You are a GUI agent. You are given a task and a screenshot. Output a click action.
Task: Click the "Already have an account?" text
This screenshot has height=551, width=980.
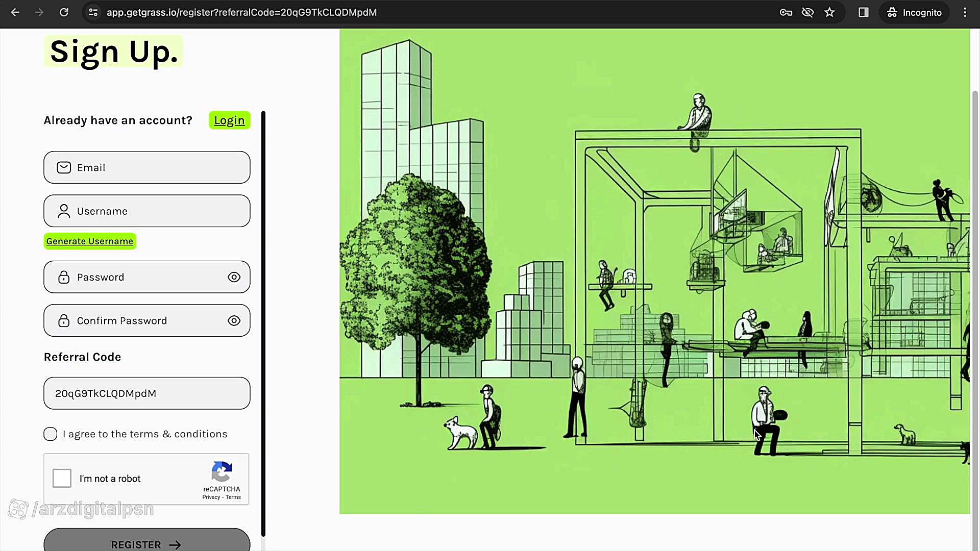(x=118, y=120)
